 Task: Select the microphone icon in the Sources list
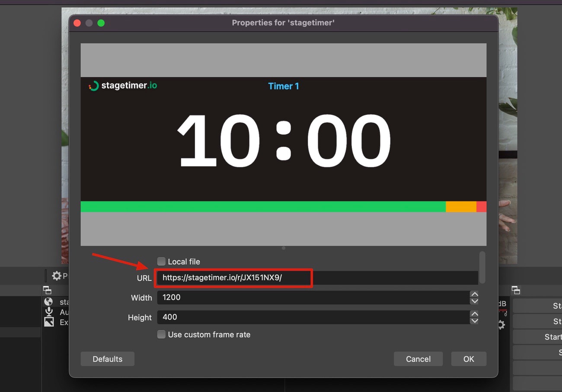tap(49, 312)
